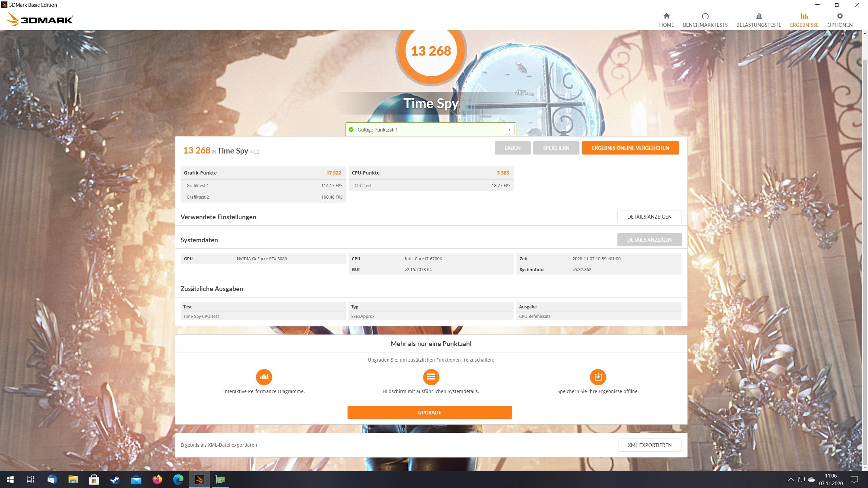Open Microsoft Edge from the taskbar

point(178,480)
